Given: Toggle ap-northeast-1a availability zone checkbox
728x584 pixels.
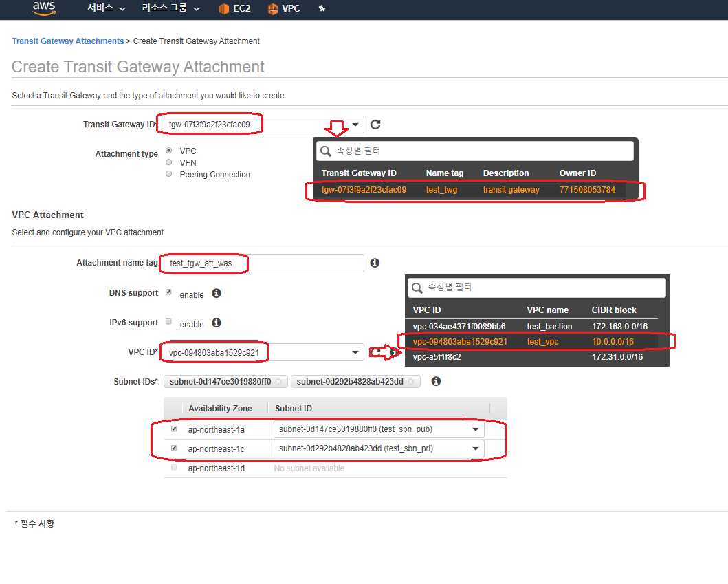Looking at the screenshot, I should pos(174,429).
